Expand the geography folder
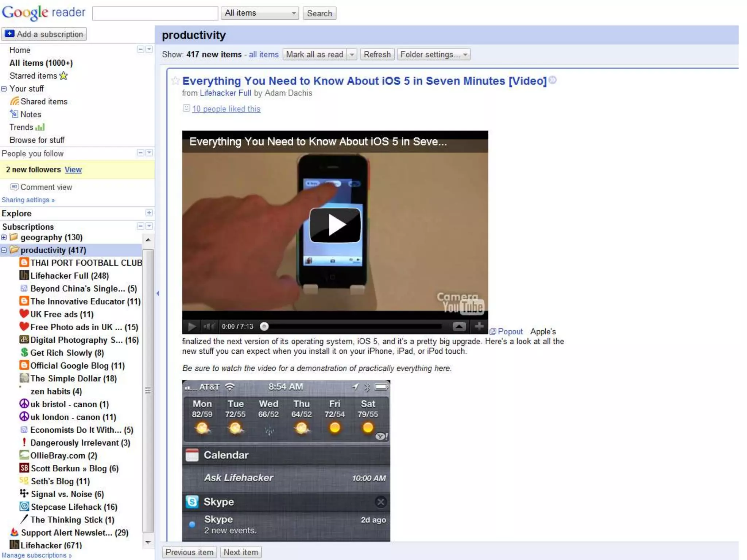 pyautogui.click(x=4, y=237)
